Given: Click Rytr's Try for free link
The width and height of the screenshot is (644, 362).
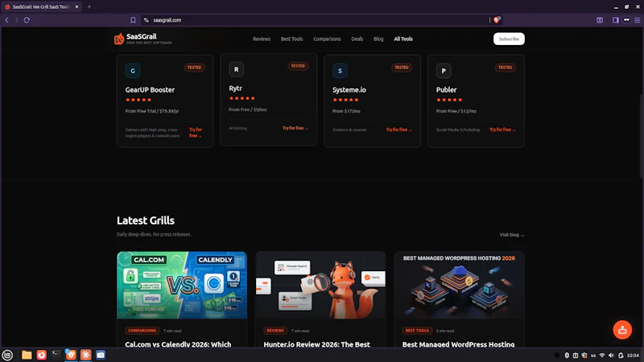Looking at the screenshot, I should 295,128.
